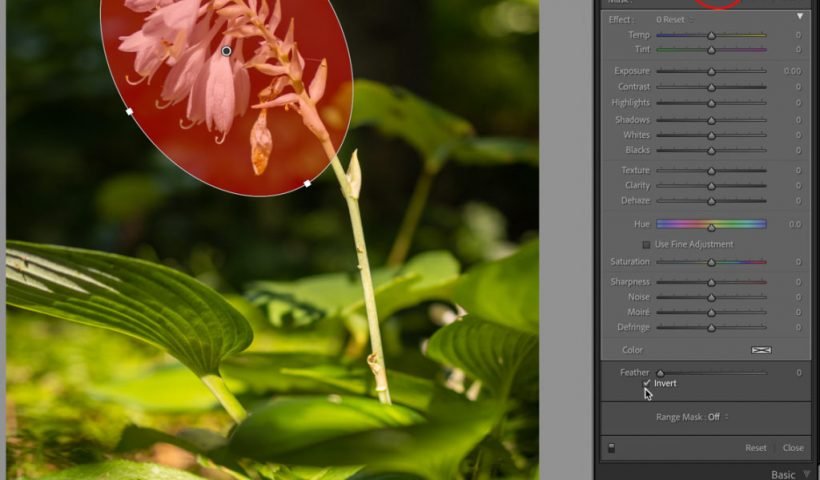Viewport: 820px width, 480px height.
Task: Click the Reset button
Action: (756, 448)
